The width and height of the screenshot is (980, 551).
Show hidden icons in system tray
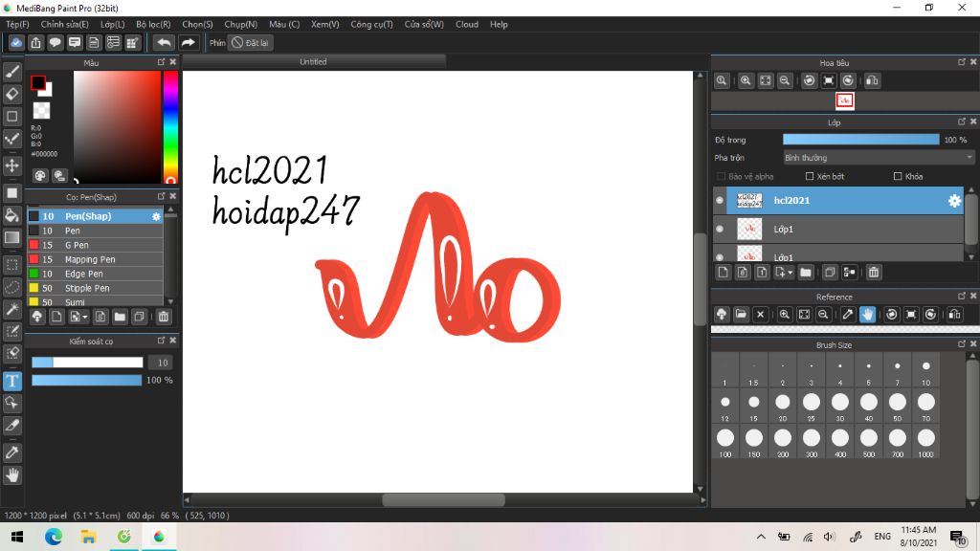pyautogui.click(x=761, y=537)
